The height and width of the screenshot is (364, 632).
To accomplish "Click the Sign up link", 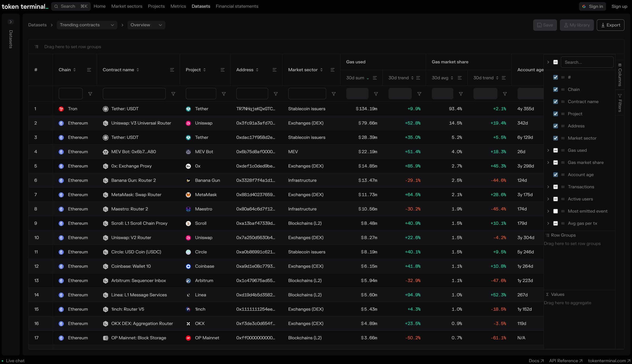I will pyautogui.click(x=619, y=6).
